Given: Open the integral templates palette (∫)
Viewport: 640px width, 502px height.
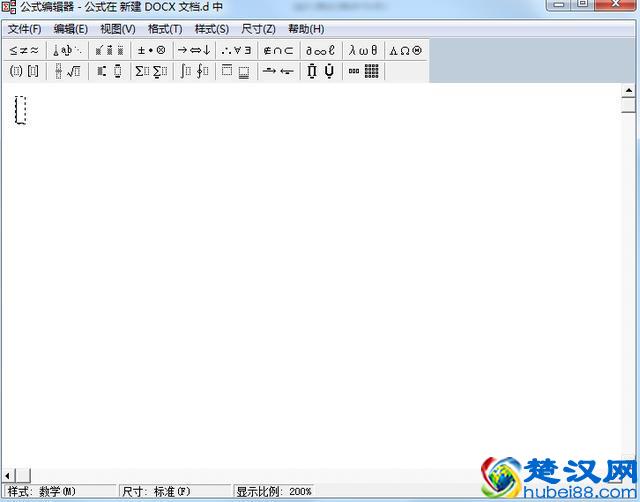Looking at the screenshot, I should pyautogui.click(x=194, y=71).
